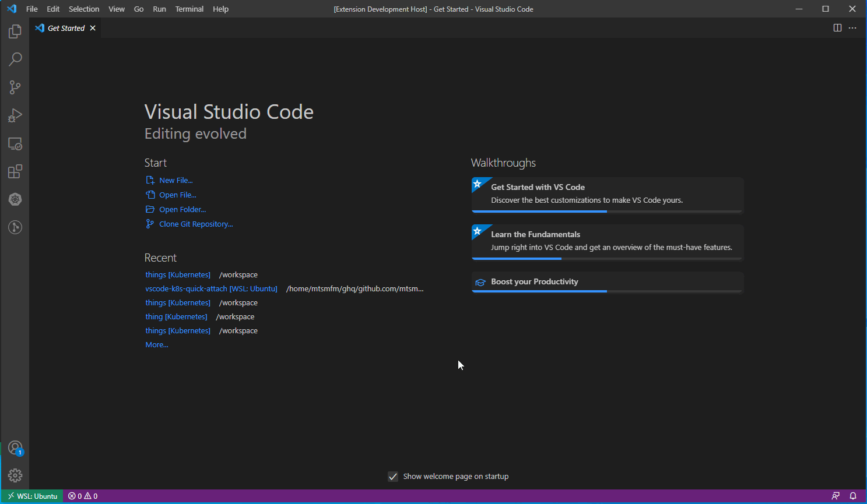Click star badge on Learn the Fundamentals

[x=478, y=231]
